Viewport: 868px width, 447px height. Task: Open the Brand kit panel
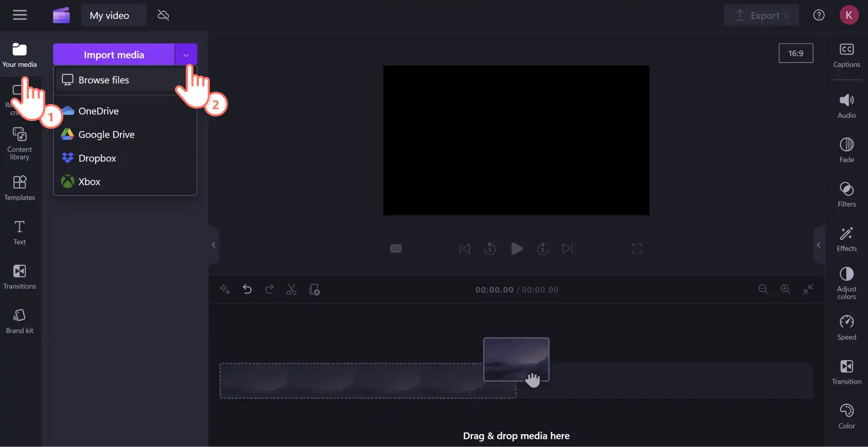tap(20, 321)
